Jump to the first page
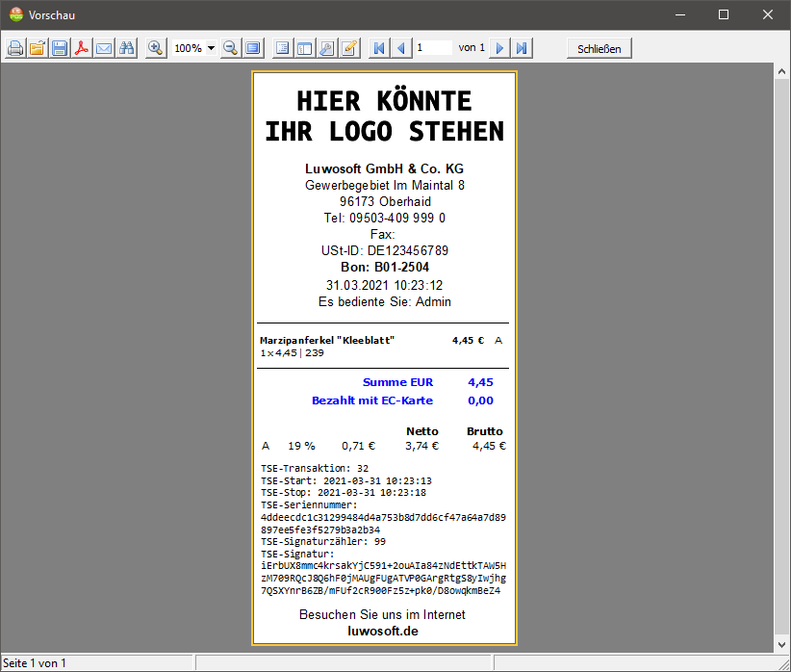The height and width of the screenshot is (672, 791). (379, 48)
